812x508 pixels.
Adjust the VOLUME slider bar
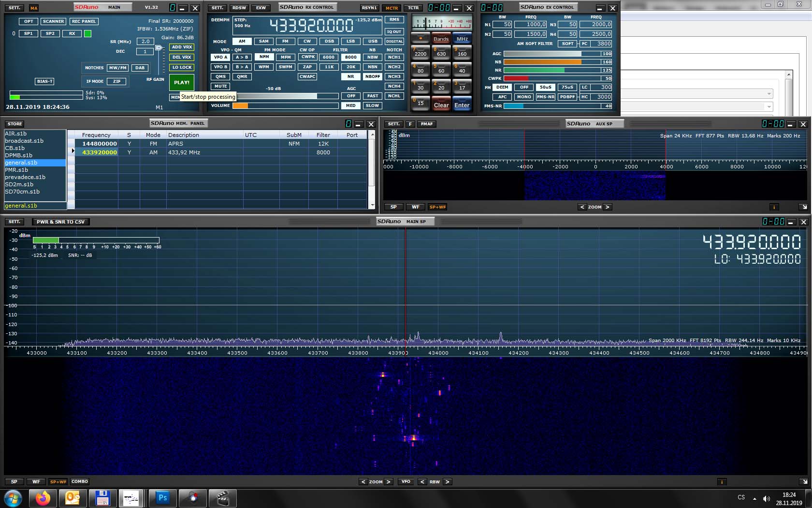[x=285, y=105]
